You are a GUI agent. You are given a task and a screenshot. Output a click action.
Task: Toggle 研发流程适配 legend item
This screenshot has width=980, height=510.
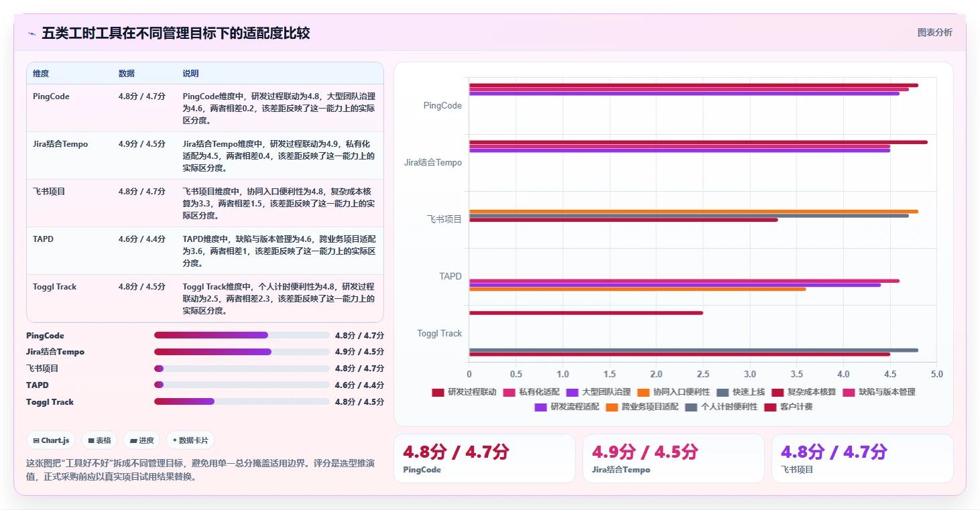567,407
